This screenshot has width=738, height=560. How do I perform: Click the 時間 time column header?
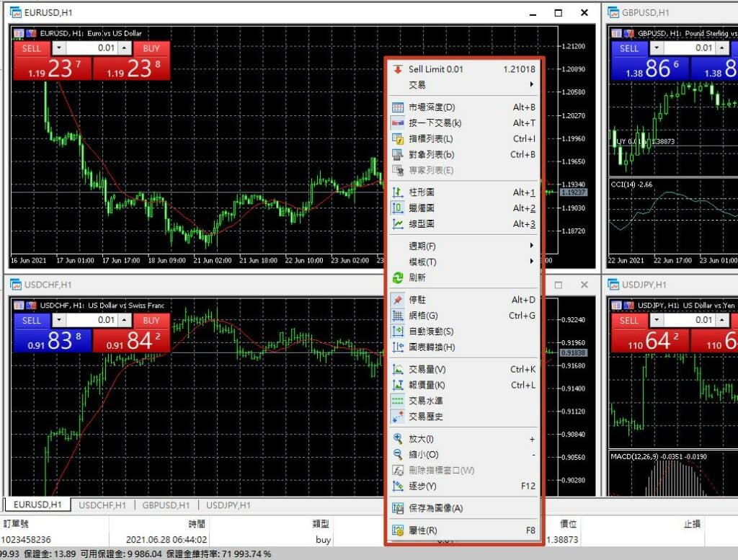tap(197, 524)
